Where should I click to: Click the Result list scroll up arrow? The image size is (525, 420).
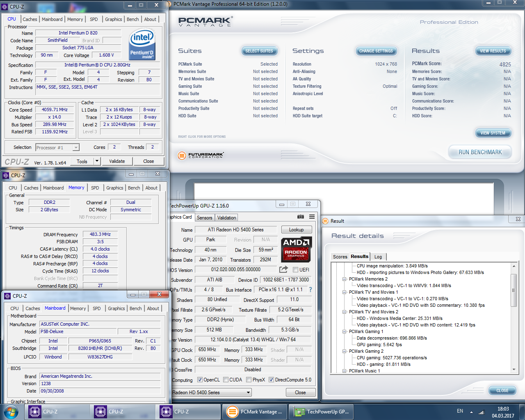[514, 266]
